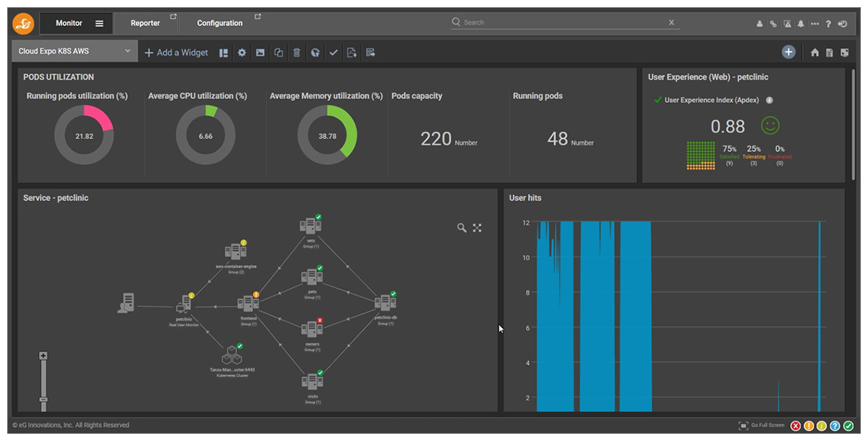Click the copy dashboard icon
The height and width of the screenshot is (441, 868).
pyautogui.click(x=278, y=52)
